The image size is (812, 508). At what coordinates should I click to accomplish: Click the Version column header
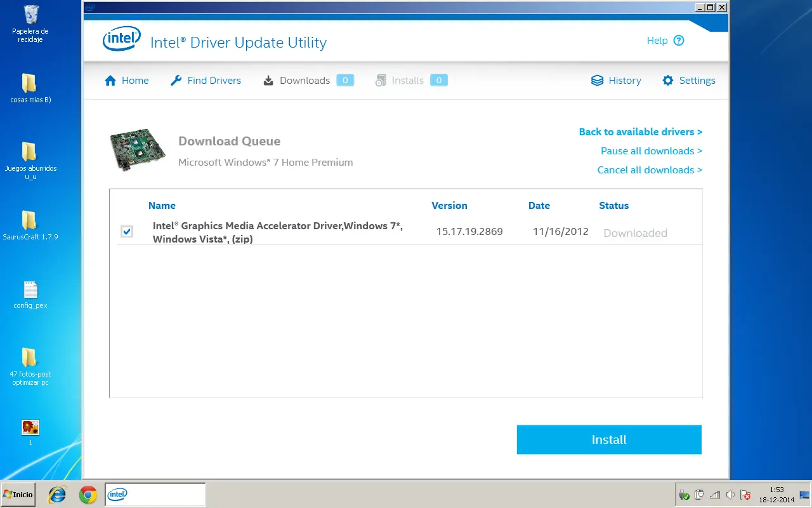(x=449, y=206)
